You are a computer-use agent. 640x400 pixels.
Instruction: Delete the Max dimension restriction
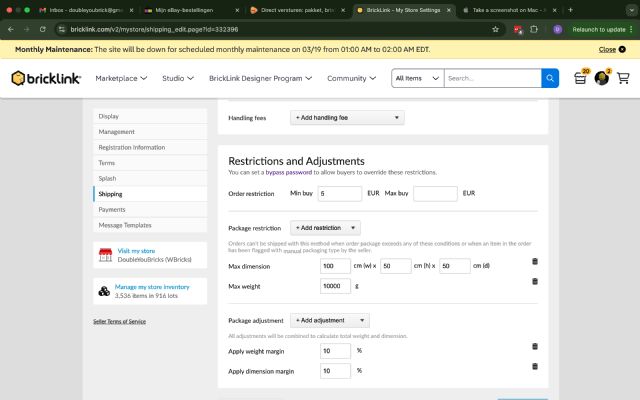(535, 262)
